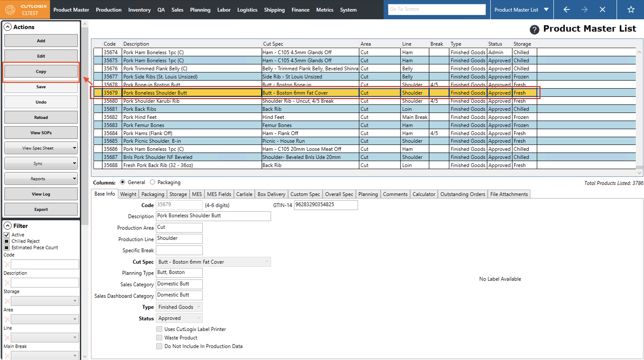Navigate back with the left arrow icon

pos(567,10)
